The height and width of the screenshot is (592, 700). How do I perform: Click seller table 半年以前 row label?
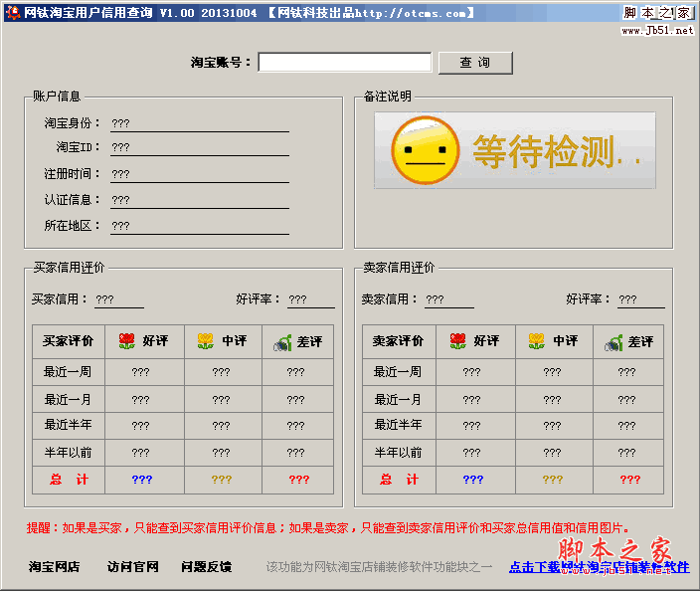tap(398, 453)
